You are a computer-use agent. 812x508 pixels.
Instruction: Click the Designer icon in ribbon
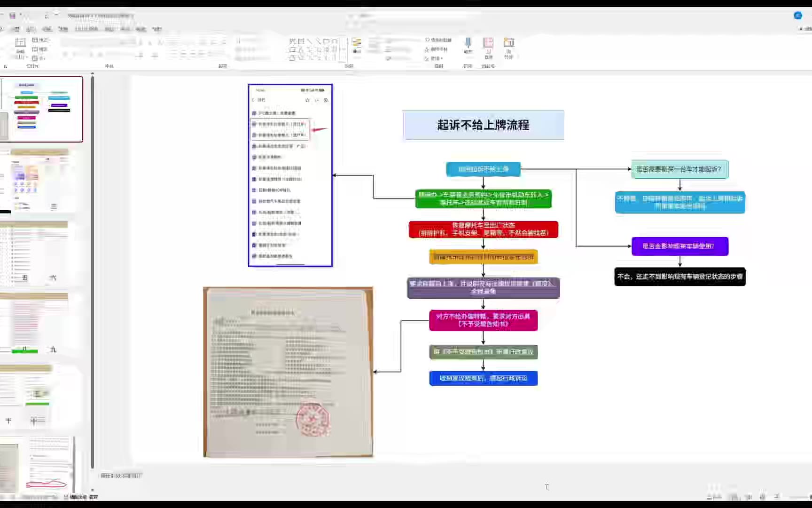[x=508, y=45]
